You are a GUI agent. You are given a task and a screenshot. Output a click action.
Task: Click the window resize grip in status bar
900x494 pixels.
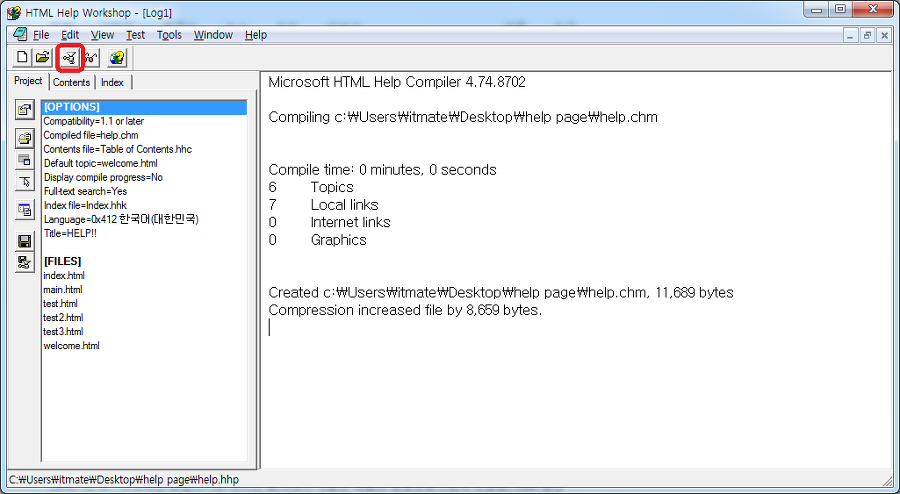[x=887, y=480]
